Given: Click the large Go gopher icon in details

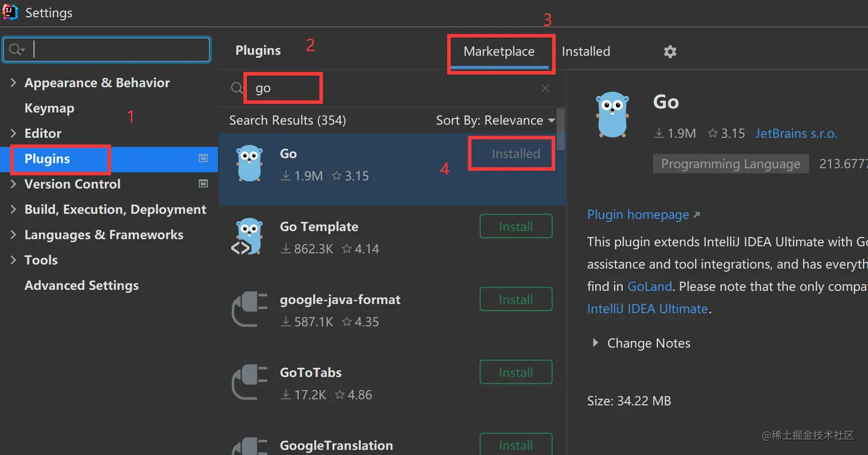Looking at the screenshot, I should click(613, 115).
